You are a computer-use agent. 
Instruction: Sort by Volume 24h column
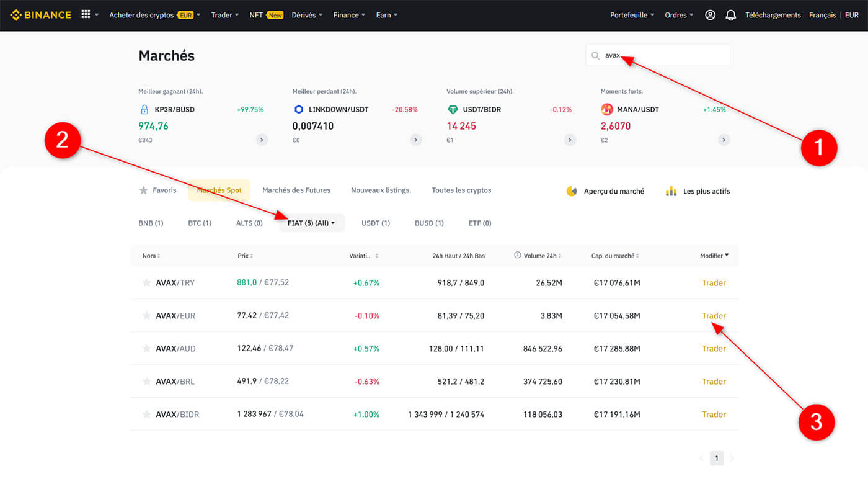click(542, 256)
